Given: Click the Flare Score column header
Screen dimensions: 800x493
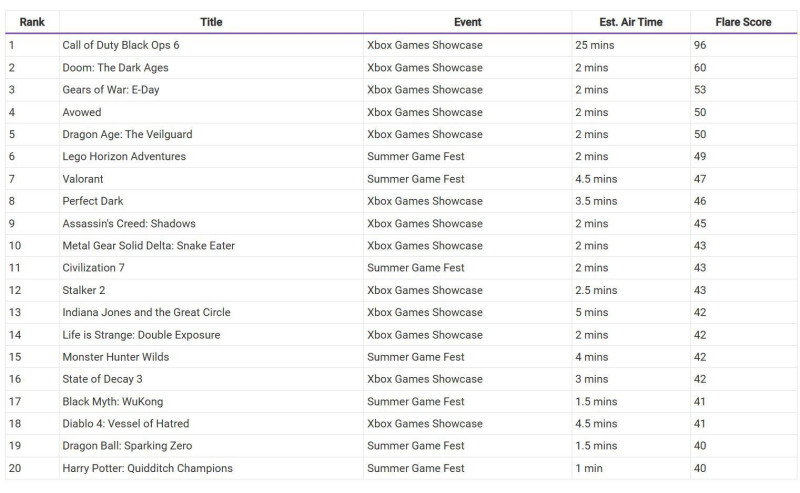Looking at the screenshot, I should pos(743,22).
